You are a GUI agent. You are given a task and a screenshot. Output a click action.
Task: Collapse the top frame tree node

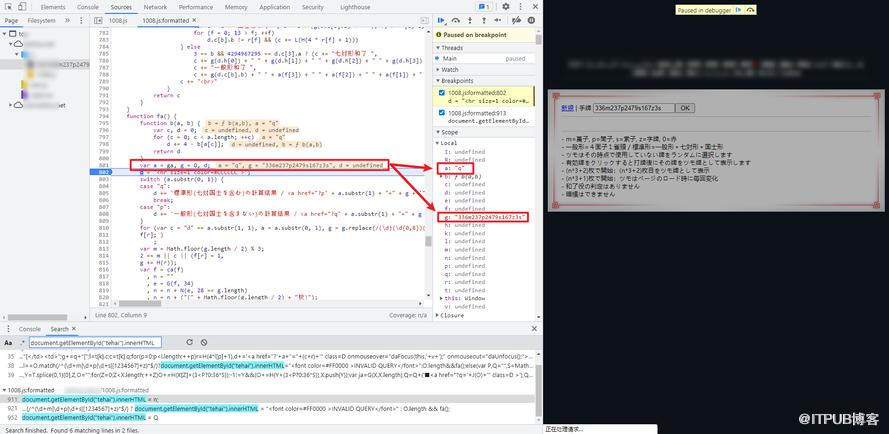(5, 34)
